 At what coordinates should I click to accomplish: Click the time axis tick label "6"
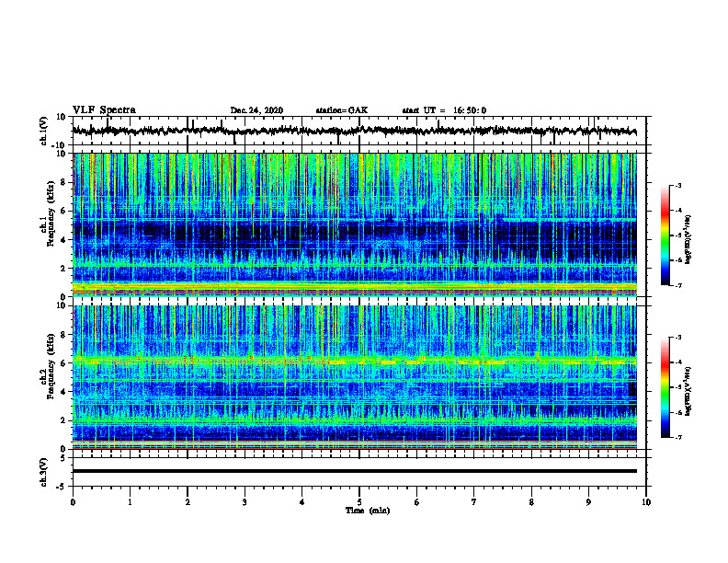tap(416, 502)
